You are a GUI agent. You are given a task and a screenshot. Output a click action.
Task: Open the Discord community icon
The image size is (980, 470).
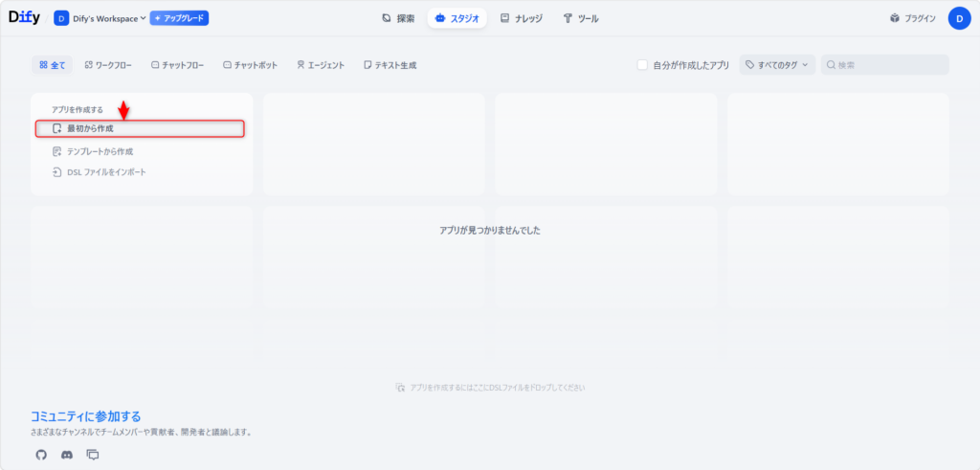pyautogui.click(x=67, y=454)
